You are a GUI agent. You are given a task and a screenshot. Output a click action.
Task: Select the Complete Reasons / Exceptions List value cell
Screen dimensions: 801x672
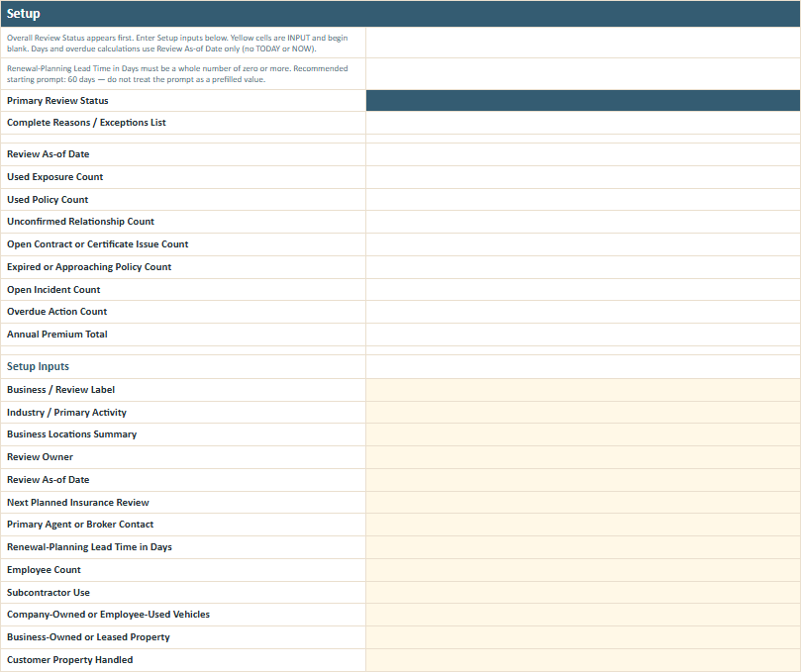[583, 123]
